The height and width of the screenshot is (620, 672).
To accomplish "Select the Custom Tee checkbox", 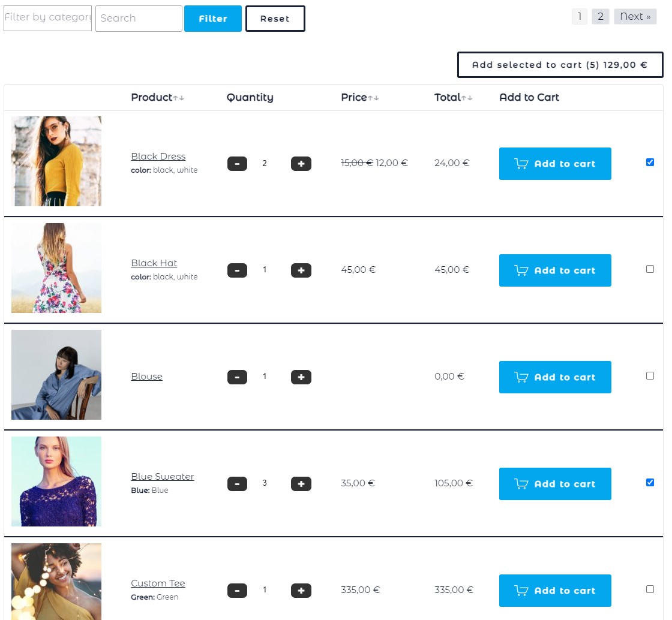I will click(650, 589).
